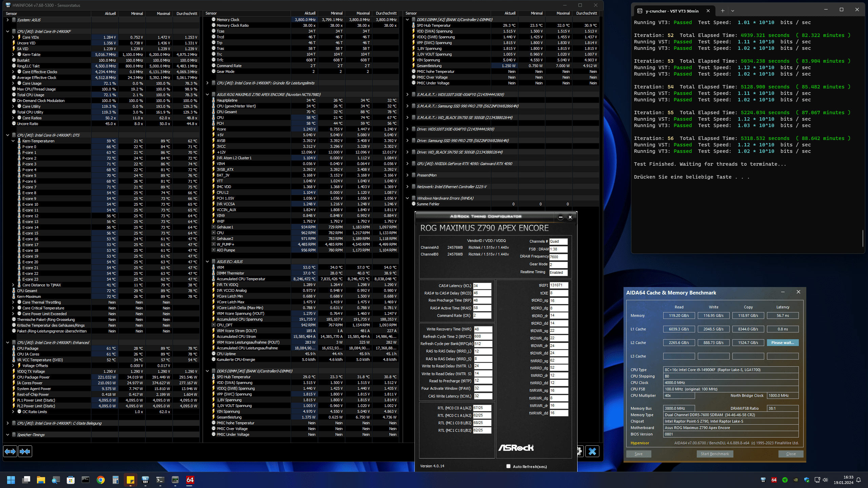Open AIDA64 from the taskbar
The image size is (868, 488).
coord(190,480)
